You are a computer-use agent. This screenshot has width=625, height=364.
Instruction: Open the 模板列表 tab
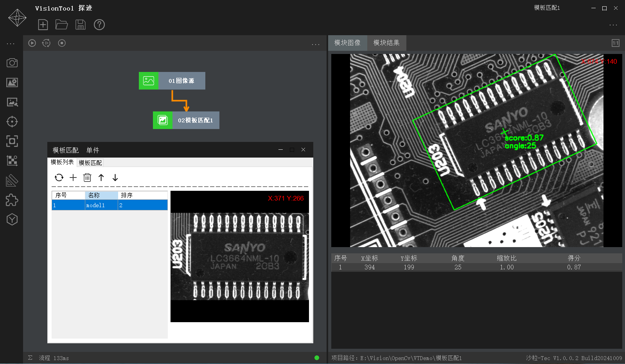point(62,162)
